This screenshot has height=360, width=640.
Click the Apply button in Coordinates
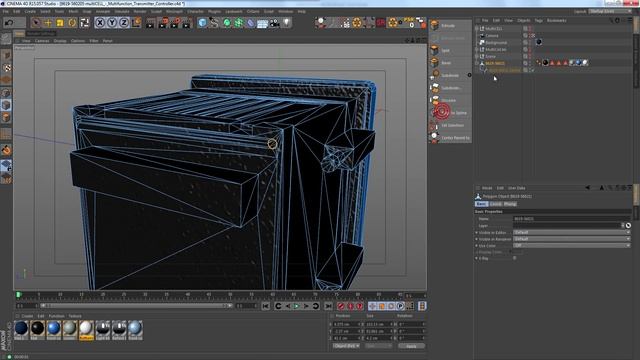click(x=411, y=346)
